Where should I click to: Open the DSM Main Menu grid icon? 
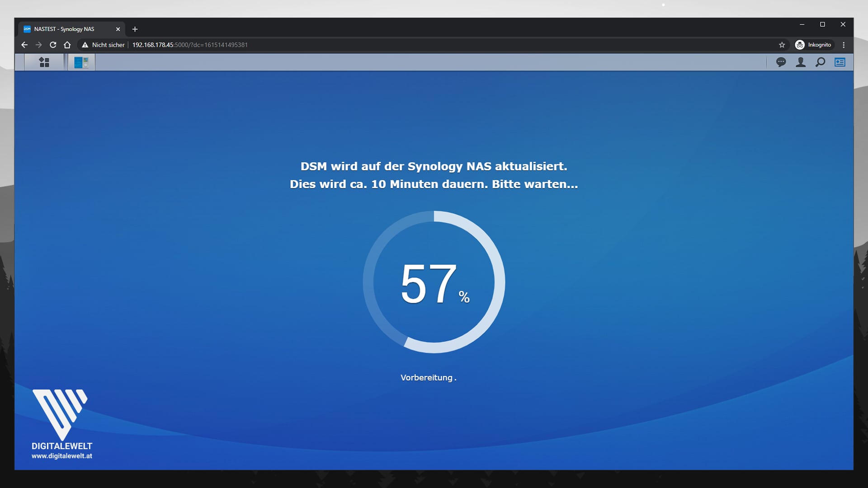(x=44, y=62)
